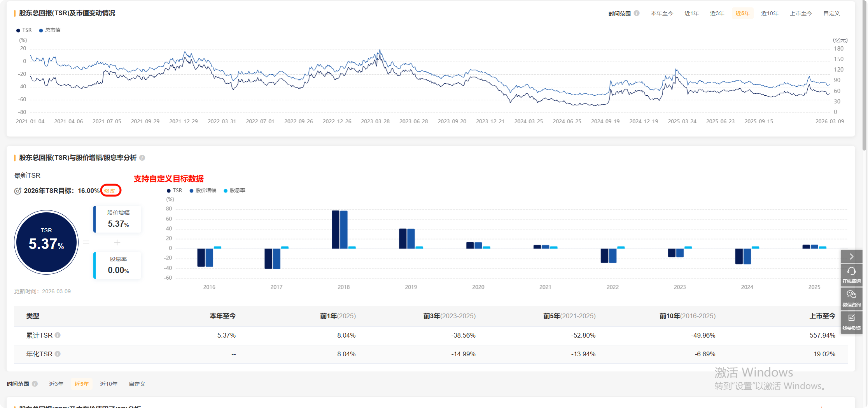Viewport: 868px width, 408px height.
Task: Select 近5年 time range at top
Action: click(742, 13)
